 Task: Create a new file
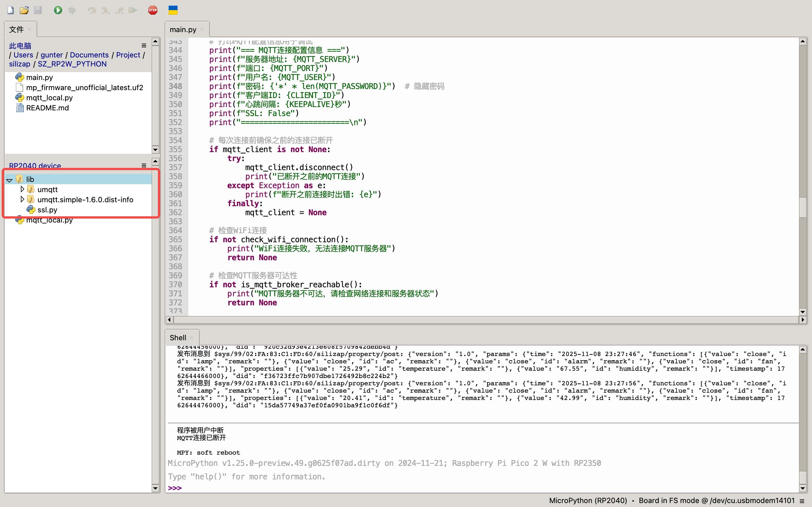[x=10, y=10]
